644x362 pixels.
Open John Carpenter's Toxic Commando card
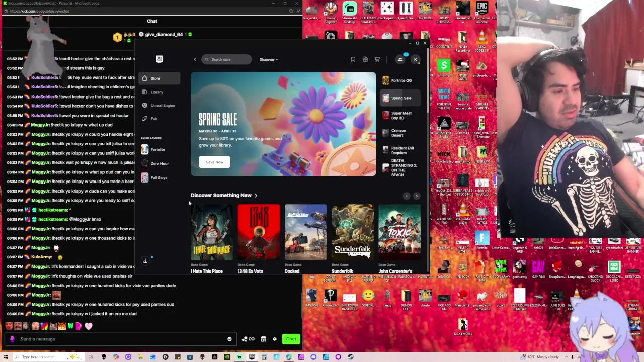coord(399,239)
